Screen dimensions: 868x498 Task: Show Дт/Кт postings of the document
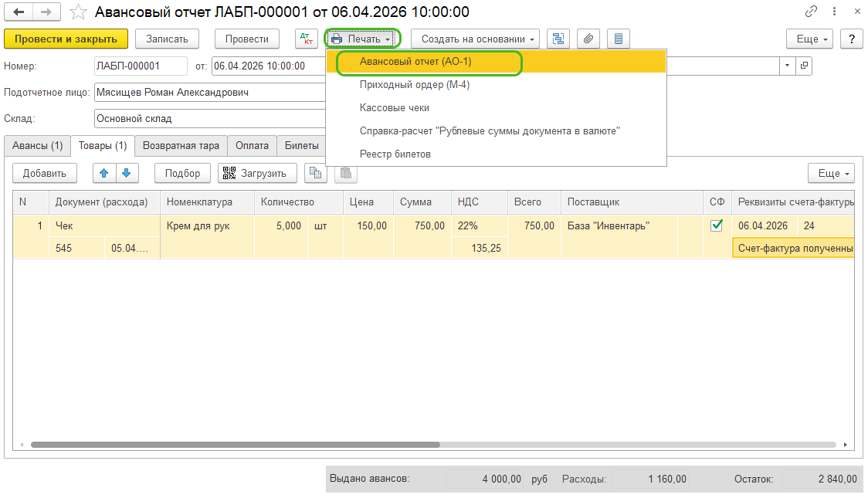click(x=306, y=39)
